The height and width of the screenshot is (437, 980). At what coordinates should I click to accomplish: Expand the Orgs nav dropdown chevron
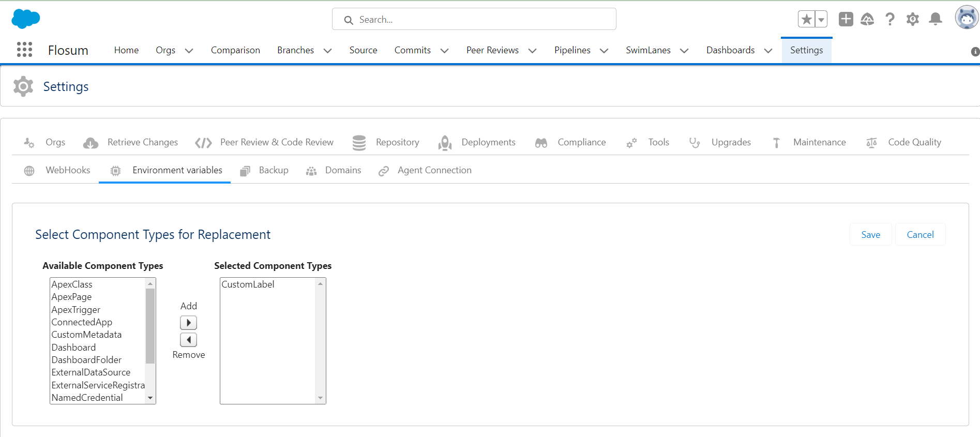pos(189,51)
